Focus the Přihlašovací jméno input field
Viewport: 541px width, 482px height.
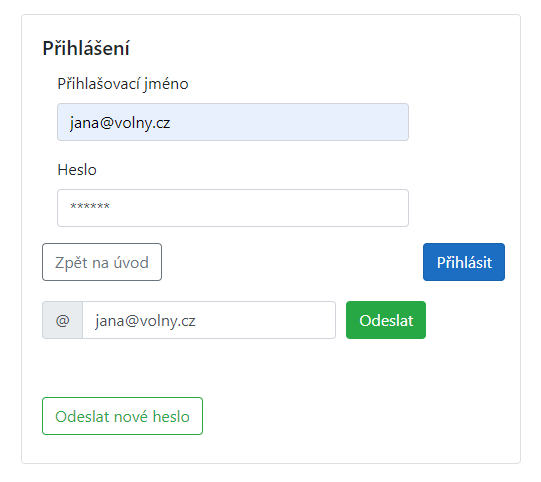pyautogui.click(x=233, y=122)
